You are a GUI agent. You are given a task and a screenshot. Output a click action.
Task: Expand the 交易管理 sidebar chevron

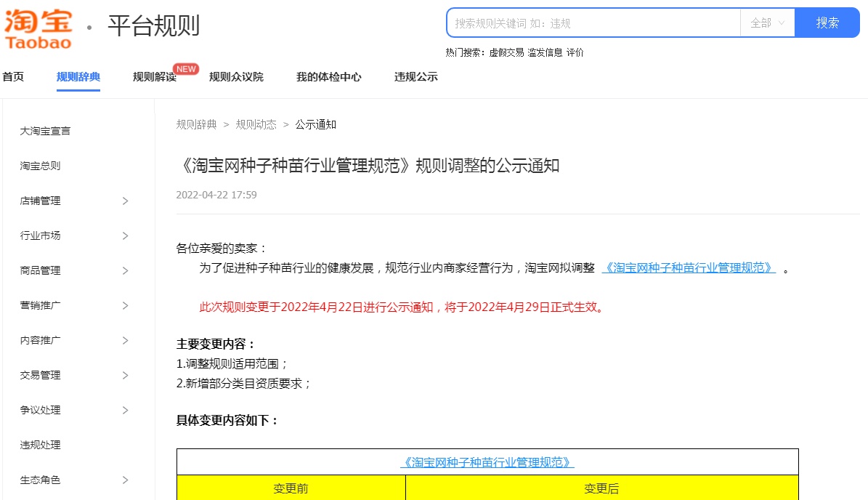pyautogui.click(x=125, y=376)
